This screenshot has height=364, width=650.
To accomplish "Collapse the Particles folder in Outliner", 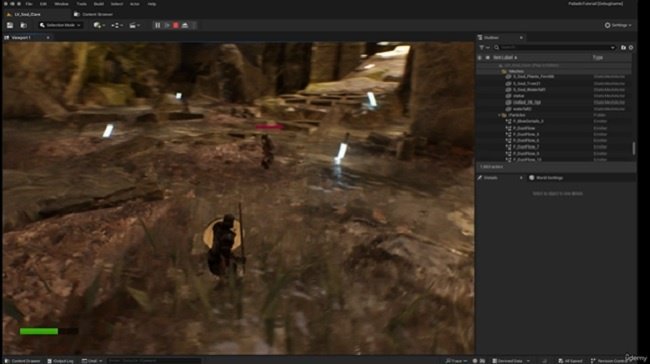I will point(499,115).
